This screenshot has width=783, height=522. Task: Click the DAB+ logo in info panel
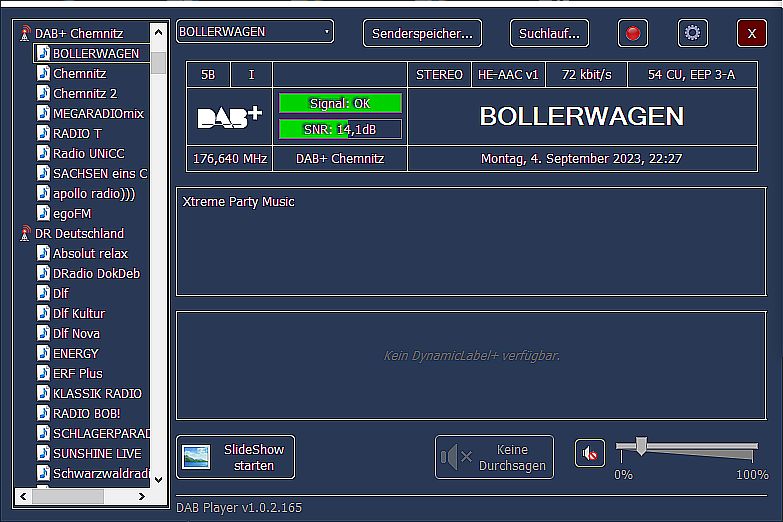point(229,117)
